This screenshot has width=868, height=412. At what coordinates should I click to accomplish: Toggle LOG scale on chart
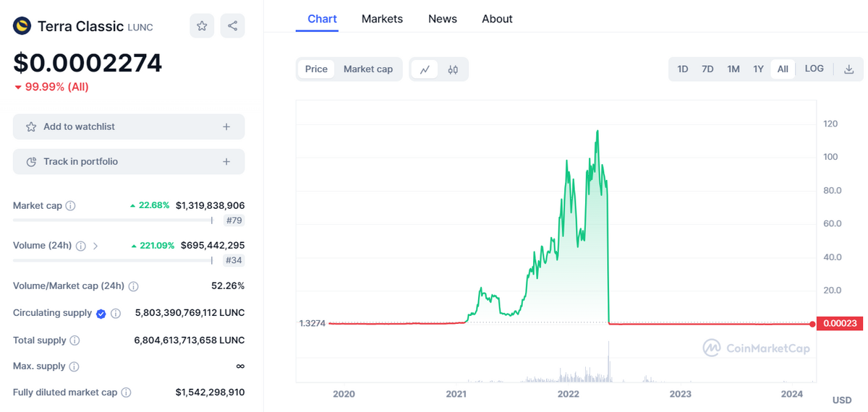[x=814, y=69]
